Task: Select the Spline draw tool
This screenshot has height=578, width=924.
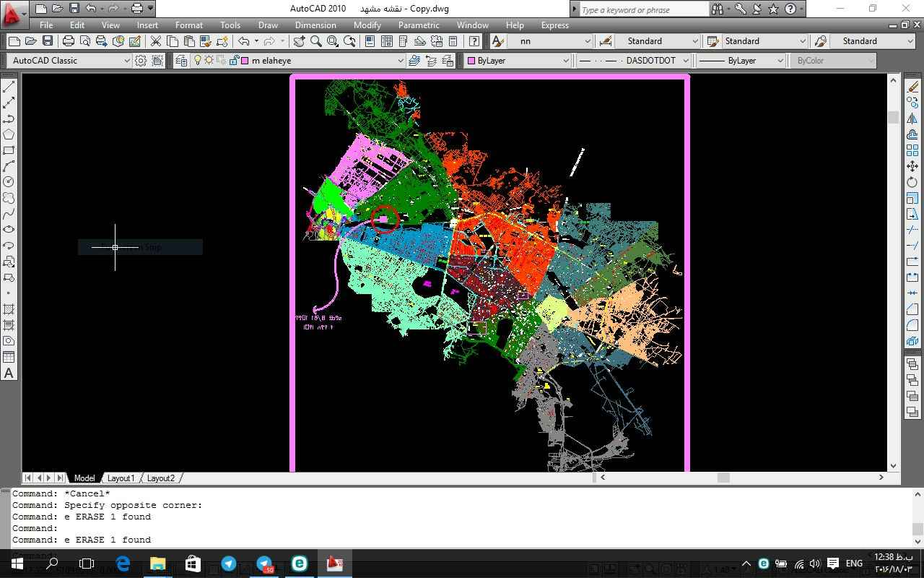Action: [x=9, y=214]
